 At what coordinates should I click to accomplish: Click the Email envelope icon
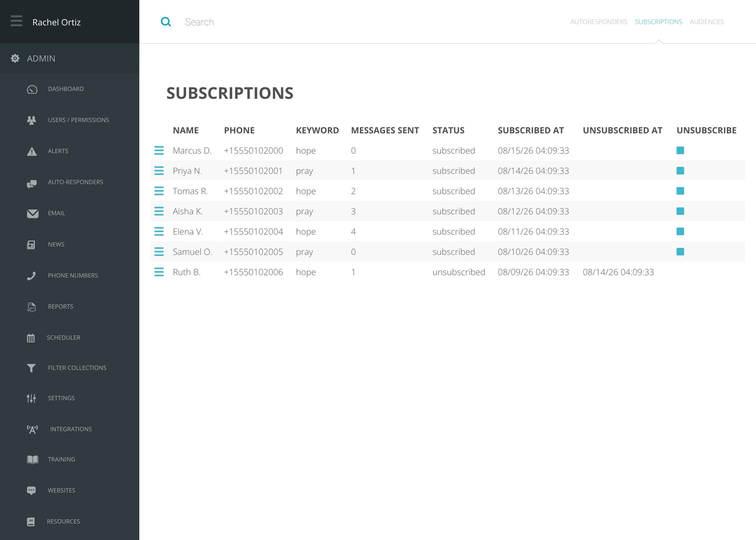click(32, 213)
